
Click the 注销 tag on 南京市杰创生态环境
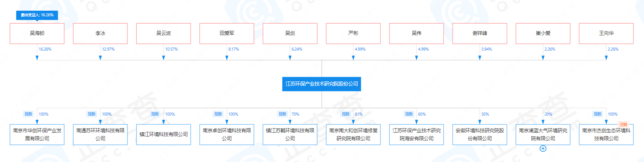point(623,124)
